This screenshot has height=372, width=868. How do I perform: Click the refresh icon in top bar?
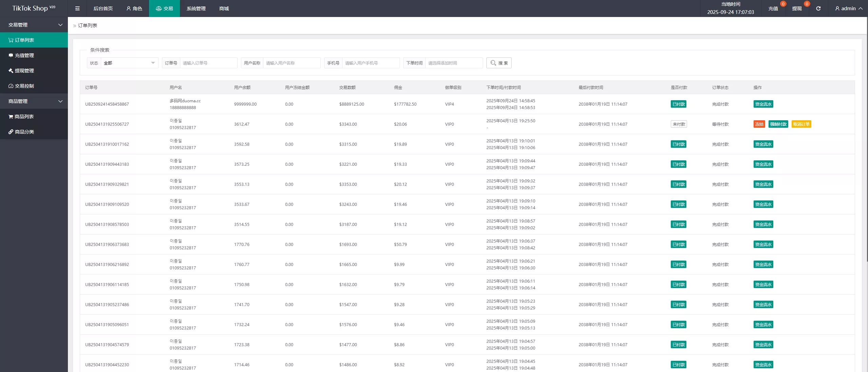pyautogui.click(x=818, y=8)
